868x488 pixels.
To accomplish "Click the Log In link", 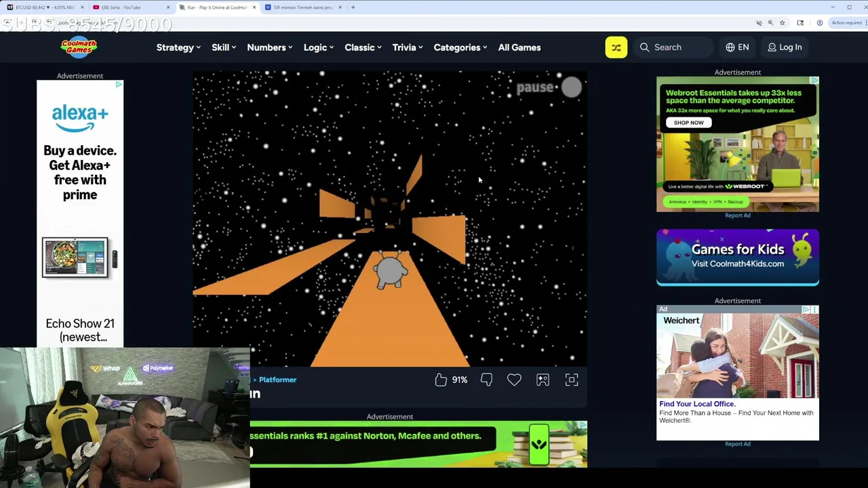I will (x=785, y=47).
